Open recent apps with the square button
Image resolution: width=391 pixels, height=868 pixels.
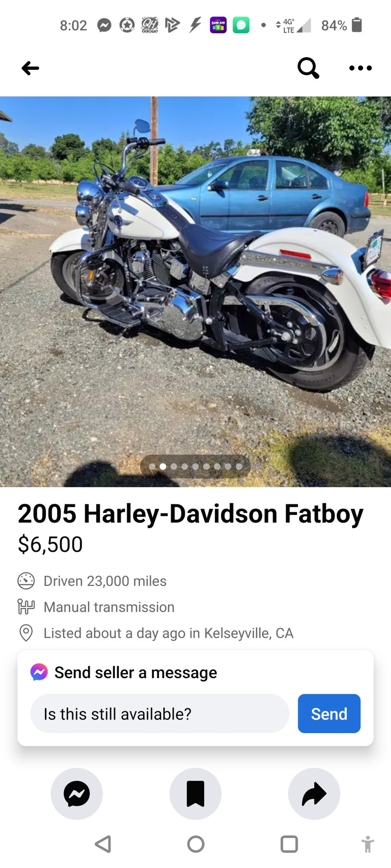pyautogui.click(x=289, y=844)
